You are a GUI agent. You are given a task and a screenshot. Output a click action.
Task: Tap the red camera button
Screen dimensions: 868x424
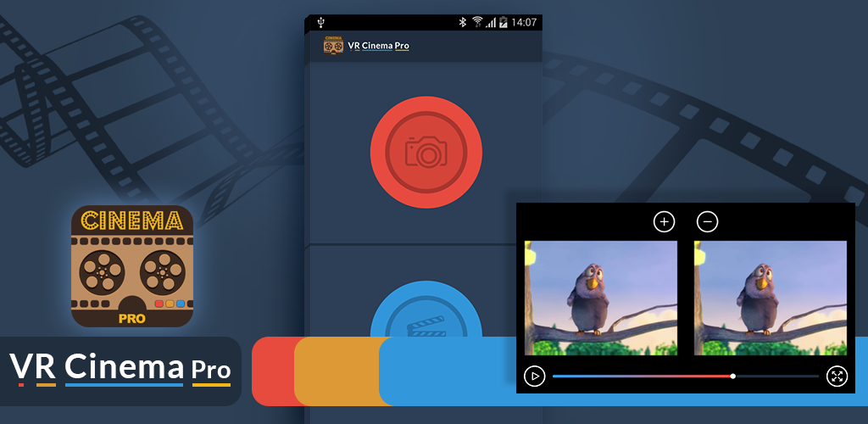point(426,153)
